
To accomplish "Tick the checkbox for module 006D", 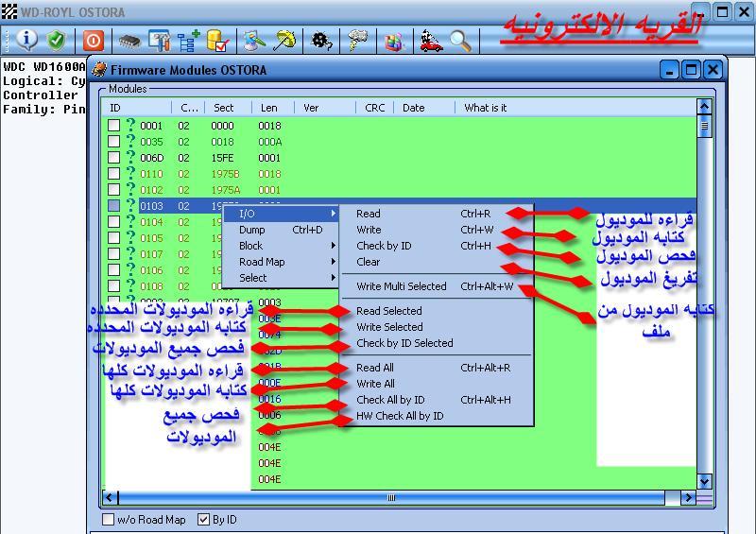I will [x=113, y=157].
